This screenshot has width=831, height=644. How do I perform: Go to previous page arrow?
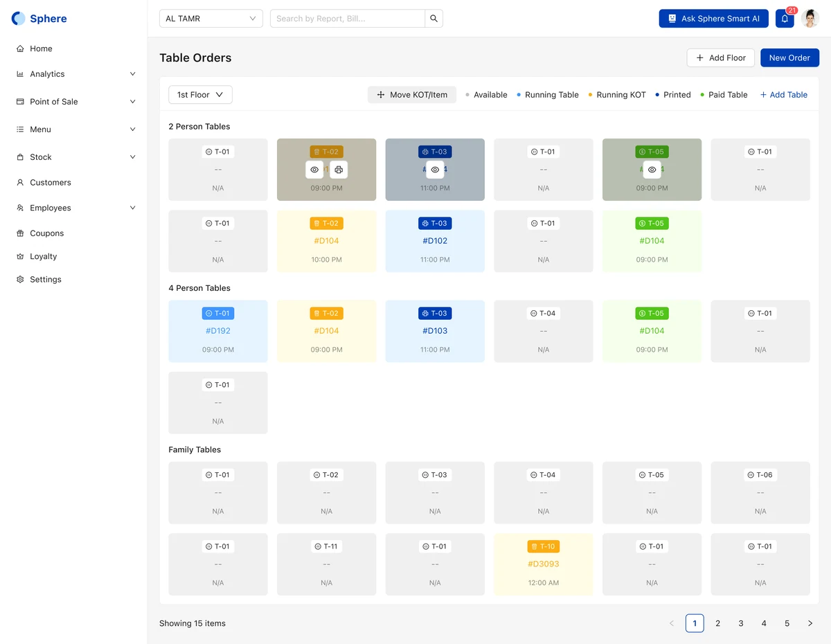tap(672, 623)
